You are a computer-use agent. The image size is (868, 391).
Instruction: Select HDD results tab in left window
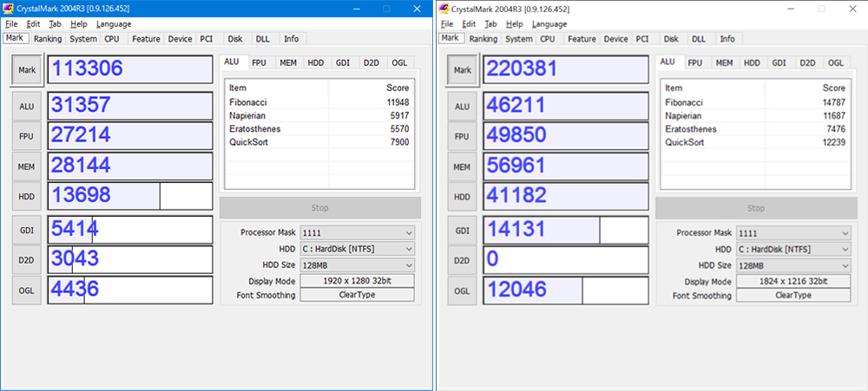click(316, 63)
